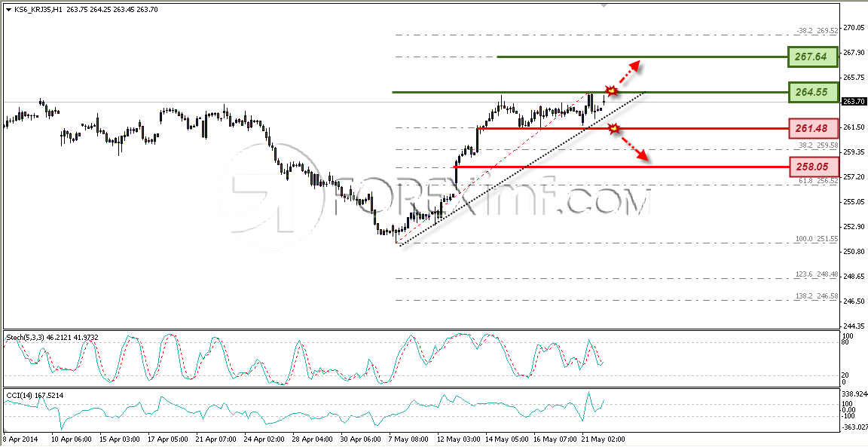Select the green 264.55 price label
Screen dimensions: 868x447
pos(813,92)
